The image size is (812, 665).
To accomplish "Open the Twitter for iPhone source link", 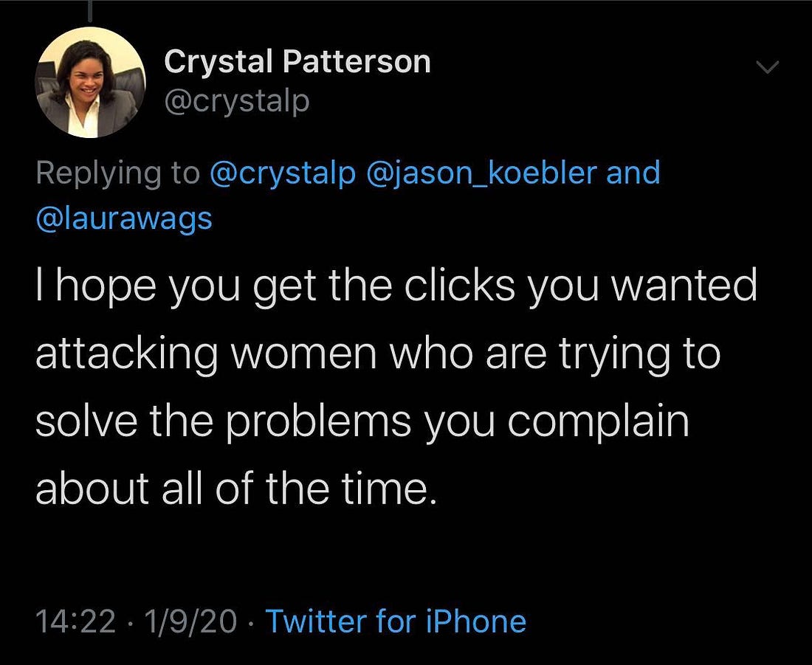I will [x=396, y=621].
